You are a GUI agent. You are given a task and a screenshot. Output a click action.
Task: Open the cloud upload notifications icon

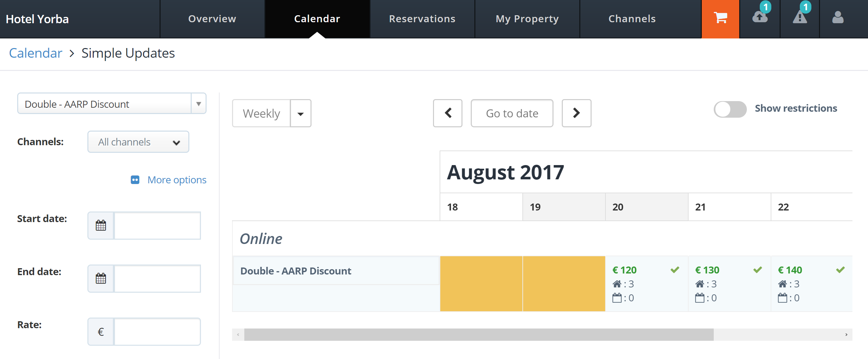[x=760, y=17]
